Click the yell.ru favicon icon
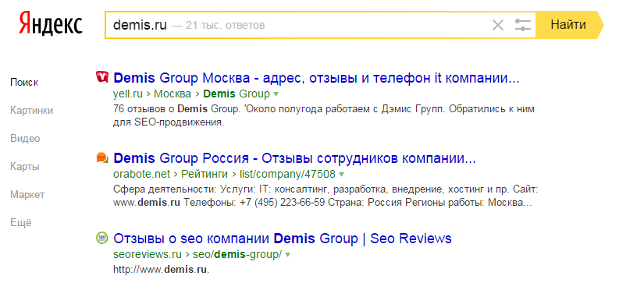 101,76
